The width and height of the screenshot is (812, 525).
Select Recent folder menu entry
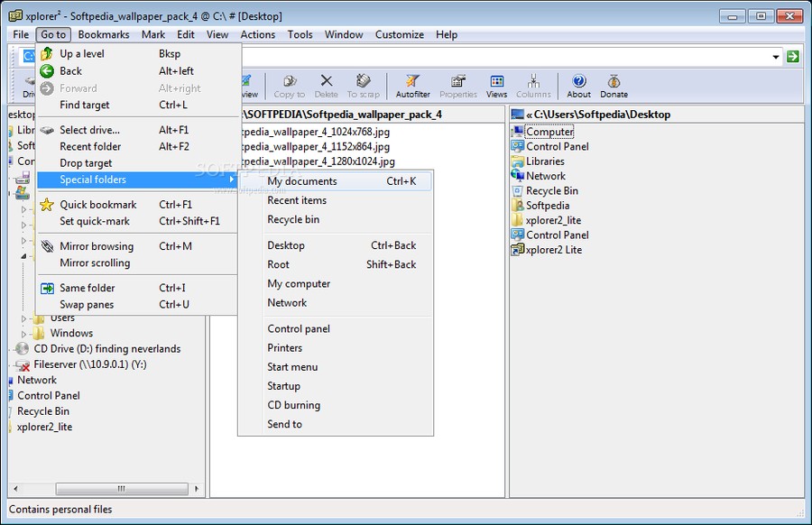coord(137,146)
